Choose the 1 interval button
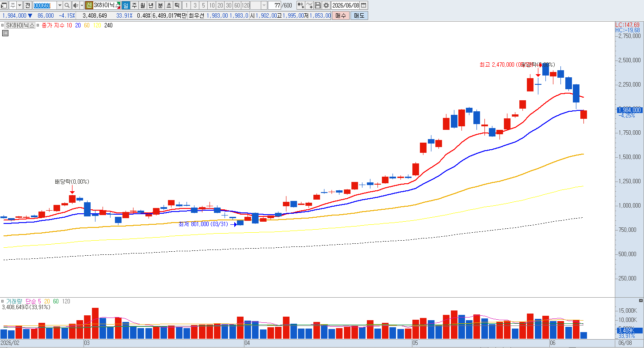 click(x=187, y=5)
